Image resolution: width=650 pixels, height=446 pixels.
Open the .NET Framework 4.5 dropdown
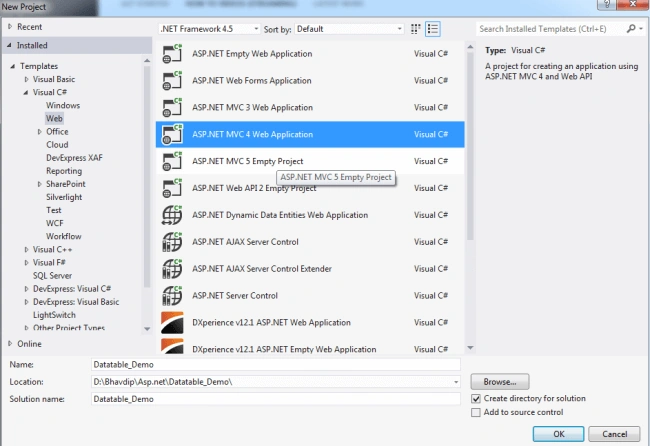(x=210, y=29)
